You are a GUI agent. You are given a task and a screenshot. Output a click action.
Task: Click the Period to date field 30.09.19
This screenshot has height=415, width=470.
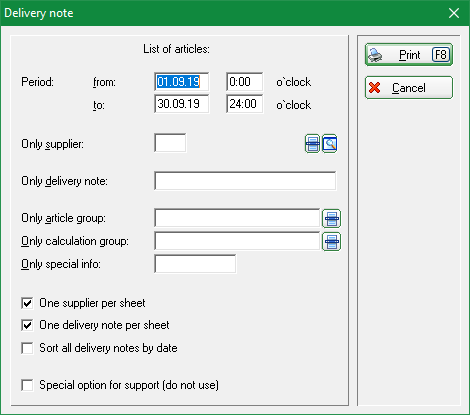[182, 104]
